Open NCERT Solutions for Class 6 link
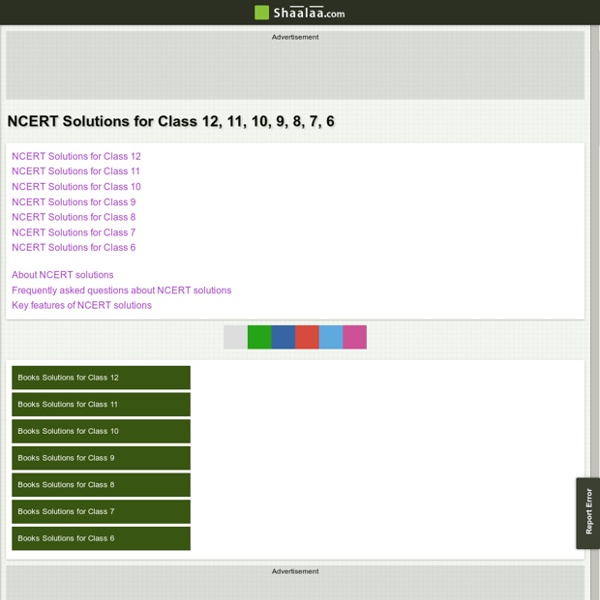 click(x=73, y=247)
